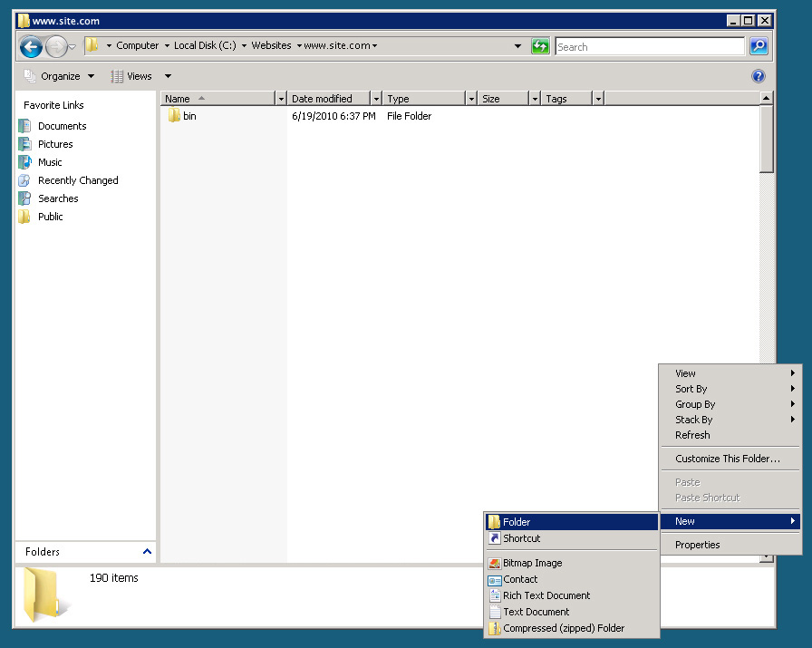This screenshot has height=648, width=812.
Task: Click the Contact icon in New submenu
Action: [x=495, y=580]
